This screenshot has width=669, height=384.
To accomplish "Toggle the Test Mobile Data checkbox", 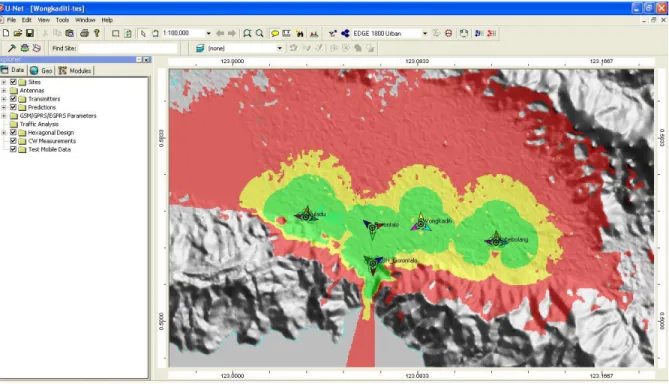I will [13, 149].
